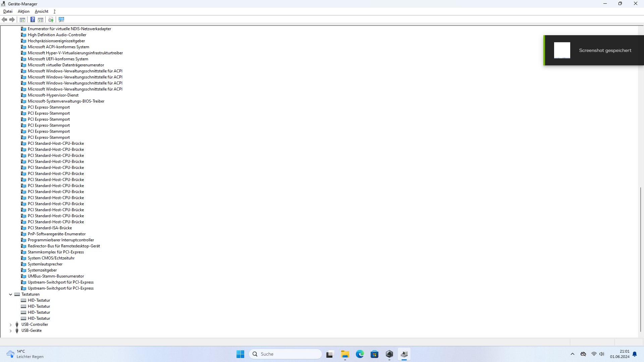Toggle the console tree pane icon

[22, 20]
